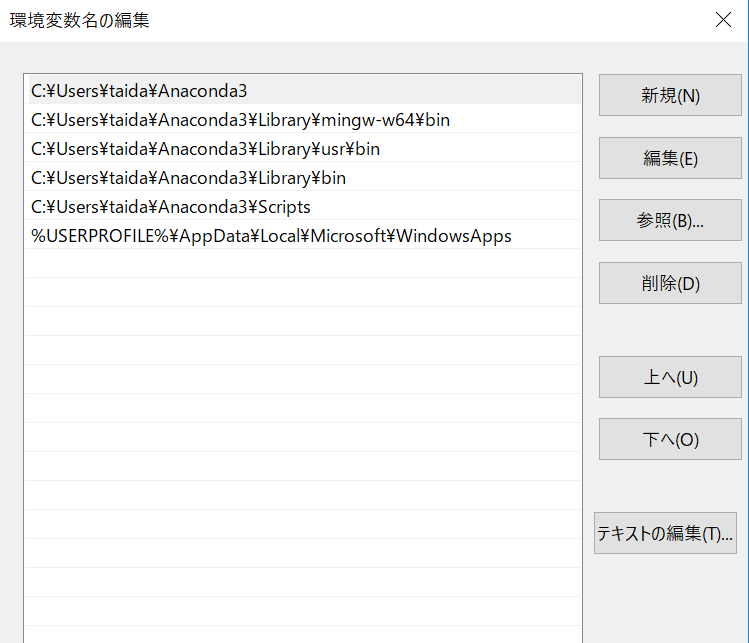Click the 新規(N) button
Image resolution: width=749 pixels, height=643 pixels.
pyautogui.click(x=670, y=96)
